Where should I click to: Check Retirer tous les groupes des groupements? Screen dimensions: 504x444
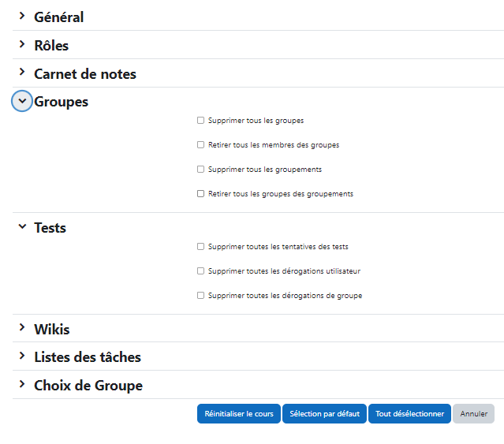pyautogui.click(x=200, y=193)
